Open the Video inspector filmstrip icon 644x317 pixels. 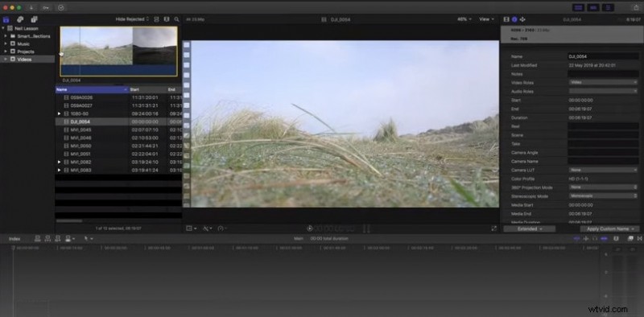coord(506,19)
